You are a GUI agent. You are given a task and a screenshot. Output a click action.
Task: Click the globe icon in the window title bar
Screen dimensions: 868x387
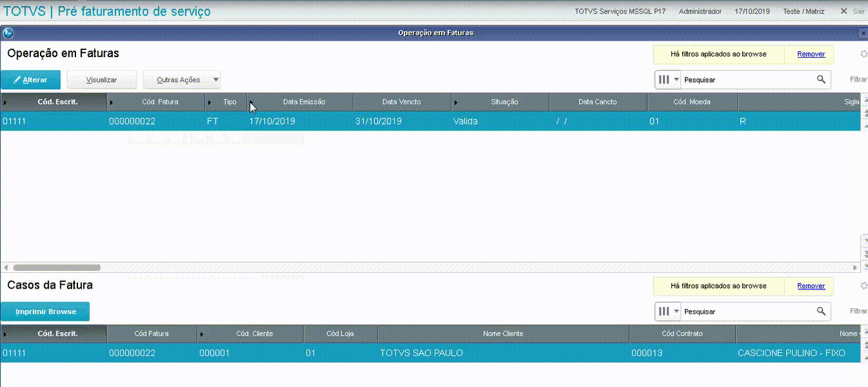[x=9, y=33]
